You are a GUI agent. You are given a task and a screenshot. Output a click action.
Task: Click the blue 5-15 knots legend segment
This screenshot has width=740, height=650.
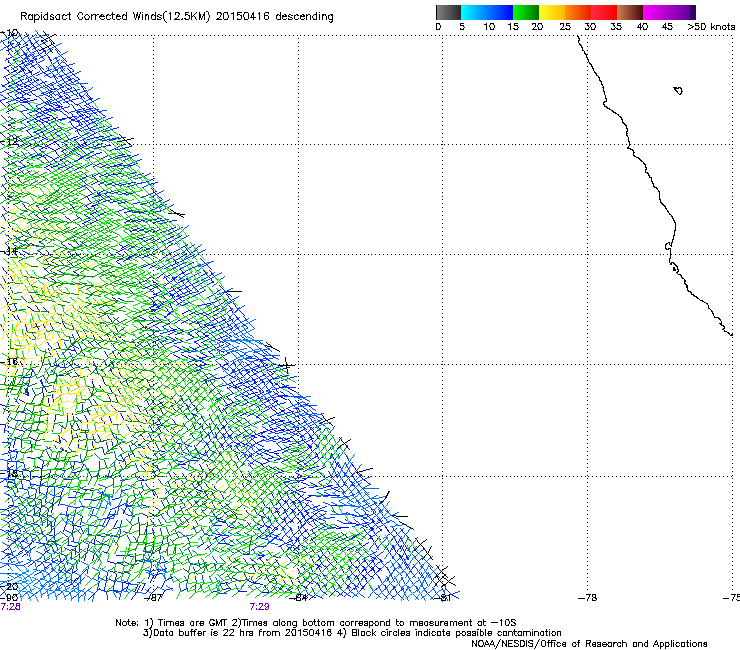pos(487,12)
